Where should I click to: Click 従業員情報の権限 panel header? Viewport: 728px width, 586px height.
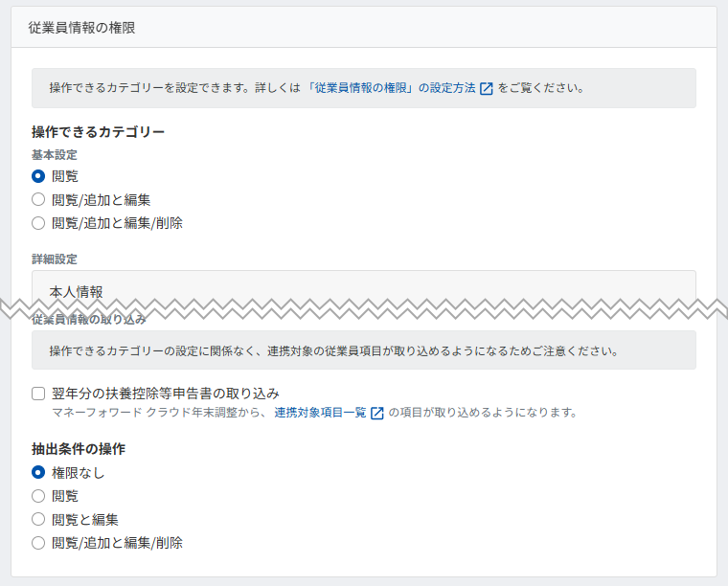point(364,28)
